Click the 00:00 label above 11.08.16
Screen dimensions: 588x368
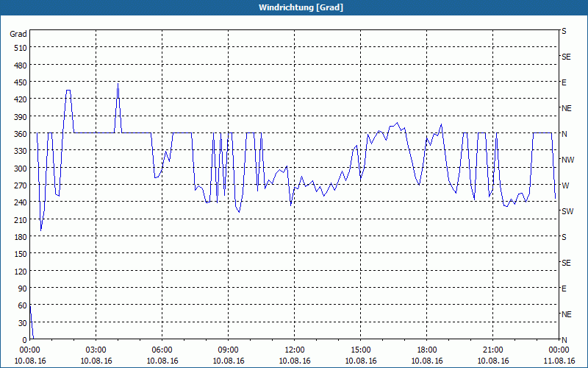coord(559,350)
